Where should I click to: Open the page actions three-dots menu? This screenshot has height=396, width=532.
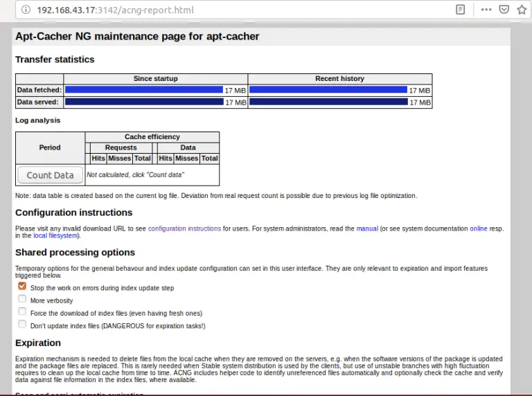pos(486,10)
